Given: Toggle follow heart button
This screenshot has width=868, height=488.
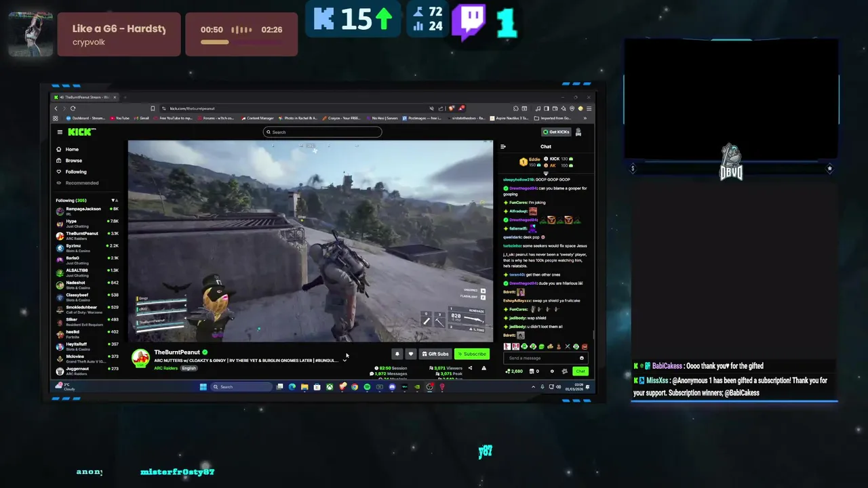Looking at the screenshot, I should pyautogui.click(x=411, y=354).
